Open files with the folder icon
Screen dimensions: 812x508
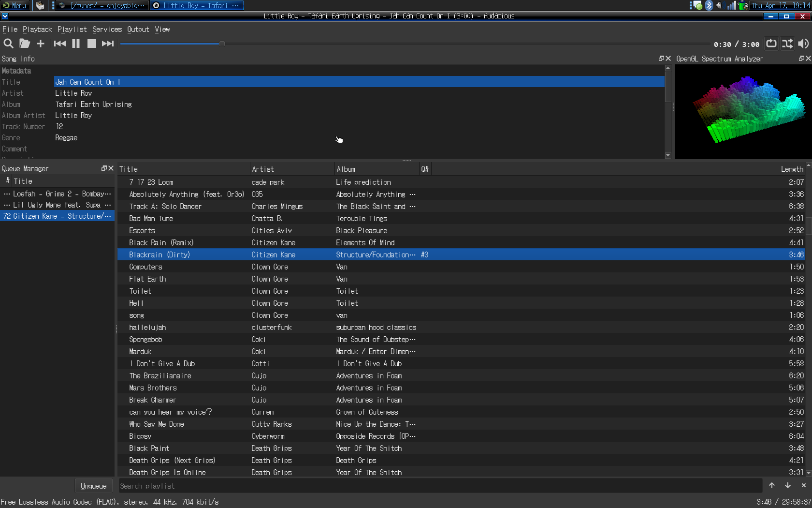click(24, 44)
